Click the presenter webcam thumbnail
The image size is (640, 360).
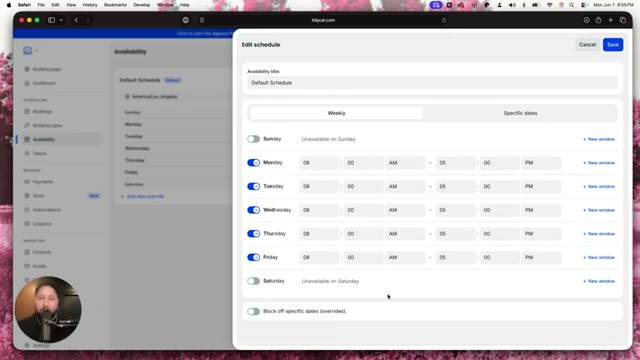[x=48, y=309]
